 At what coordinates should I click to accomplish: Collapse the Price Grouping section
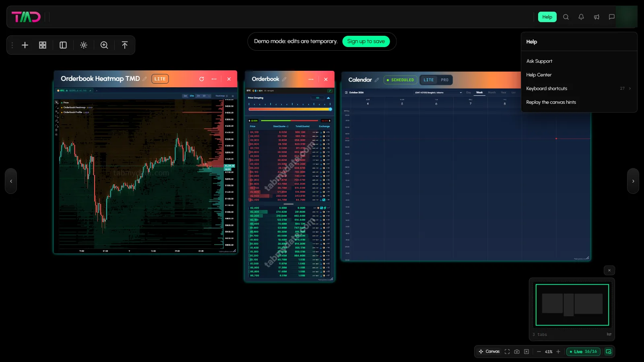coord(328,98)
